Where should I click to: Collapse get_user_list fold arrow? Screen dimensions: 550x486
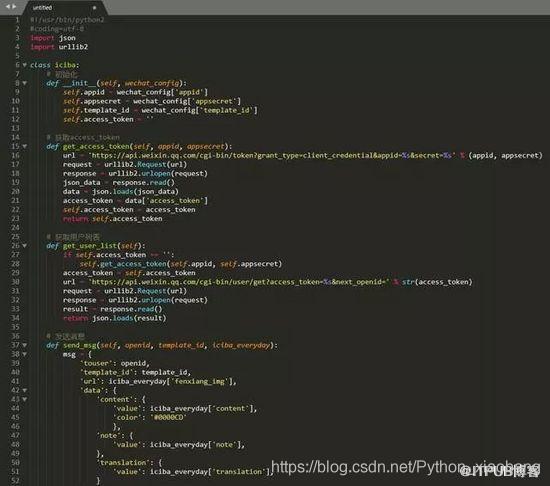(x=25, y=246)
